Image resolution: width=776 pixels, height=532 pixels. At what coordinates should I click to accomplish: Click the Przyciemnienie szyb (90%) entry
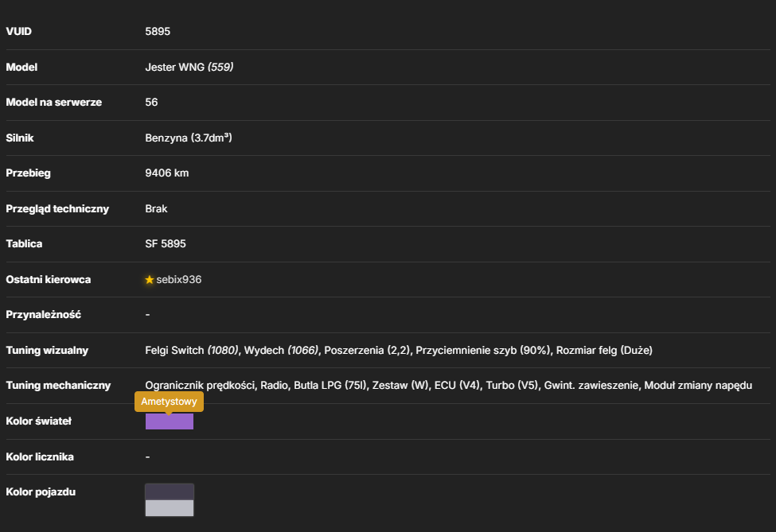[x=482, y=351]
